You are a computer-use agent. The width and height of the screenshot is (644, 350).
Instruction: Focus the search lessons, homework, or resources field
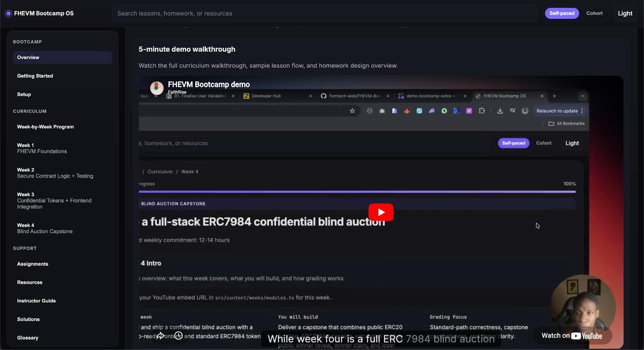click(x=325, y=13)
